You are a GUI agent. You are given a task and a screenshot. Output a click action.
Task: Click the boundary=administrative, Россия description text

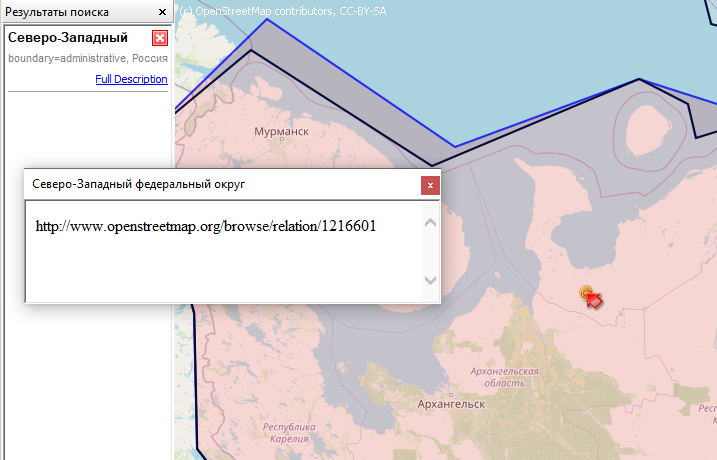tap(87, 58)
